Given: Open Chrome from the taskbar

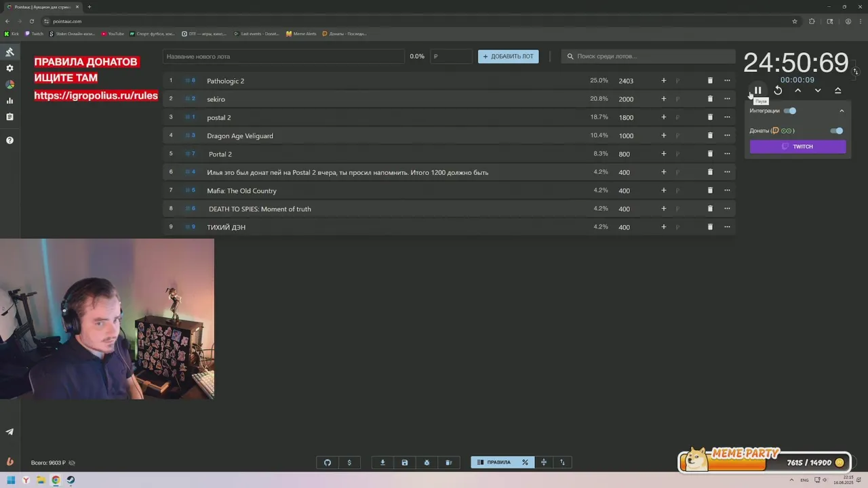Looking at the screenshot, I should [56, 480].
